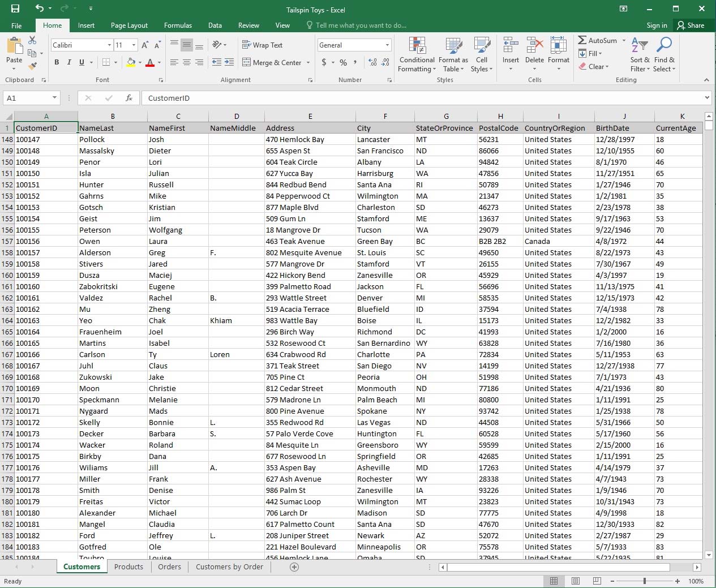Expand the Number Format General dropdown

[387, 45]
